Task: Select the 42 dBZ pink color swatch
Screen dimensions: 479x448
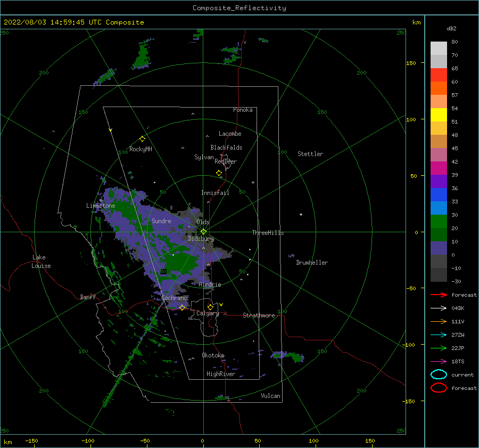Action: click(x=439, y=168)
